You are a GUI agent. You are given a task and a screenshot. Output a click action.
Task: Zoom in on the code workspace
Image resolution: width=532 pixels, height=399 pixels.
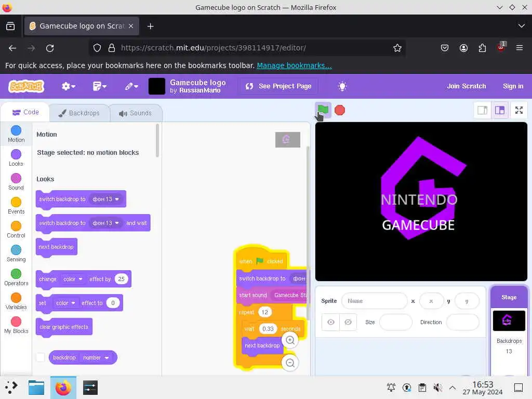point(290,340)
